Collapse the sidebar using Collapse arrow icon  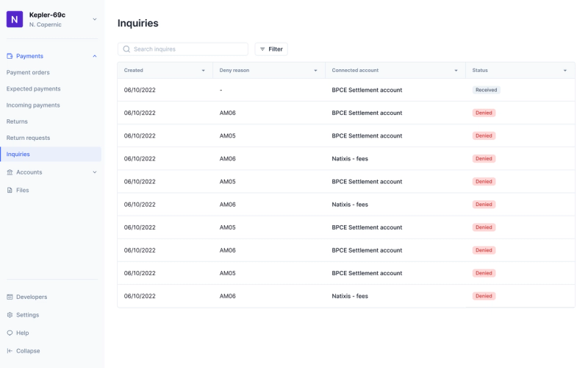(x=10, y=351)
